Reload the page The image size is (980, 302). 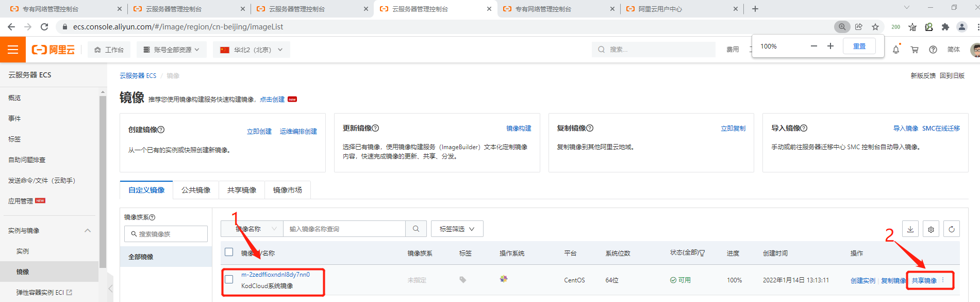point(44,27)
